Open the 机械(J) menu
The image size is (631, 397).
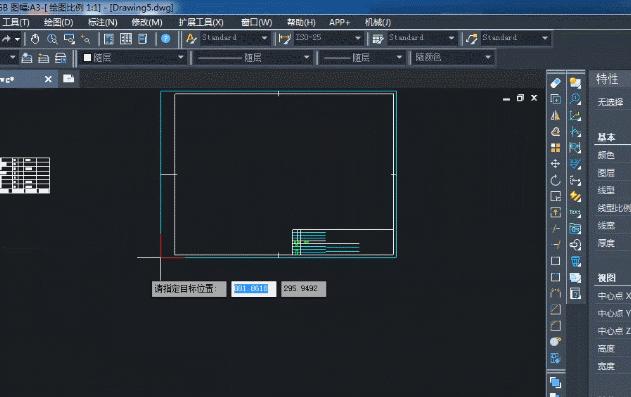[x=377, y=22]
